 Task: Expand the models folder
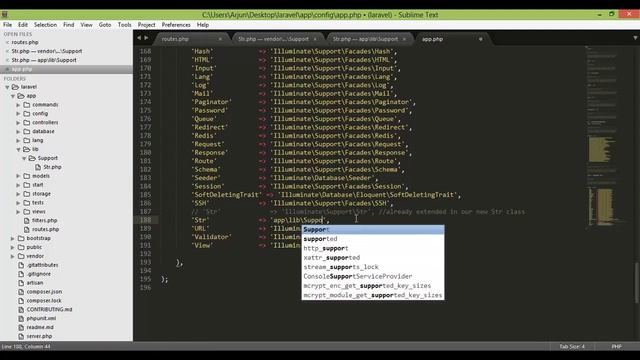(18, 176)
